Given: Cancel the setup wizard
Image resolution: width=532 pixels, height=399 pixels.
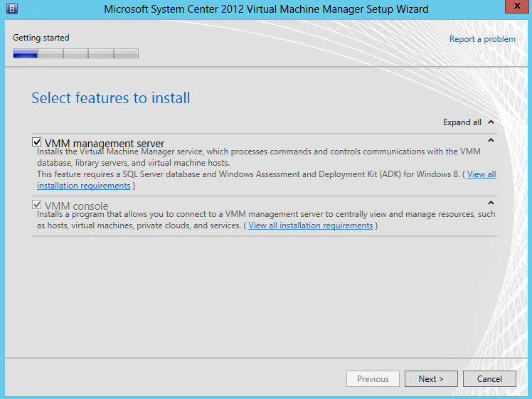Looking at the screenshot, I should (x=489, y=378).
